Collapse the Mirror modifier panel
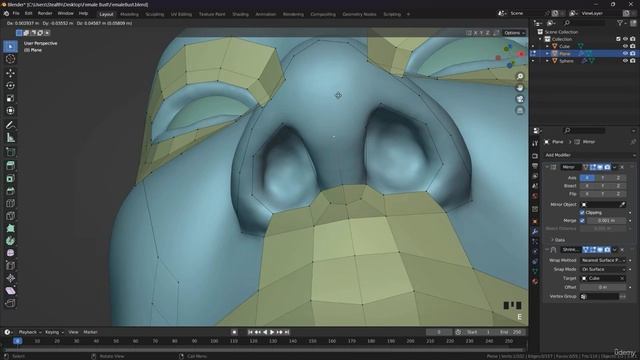The width and height of the screenshot is (640, 360). pyautogui.click(x=547, y=167)
